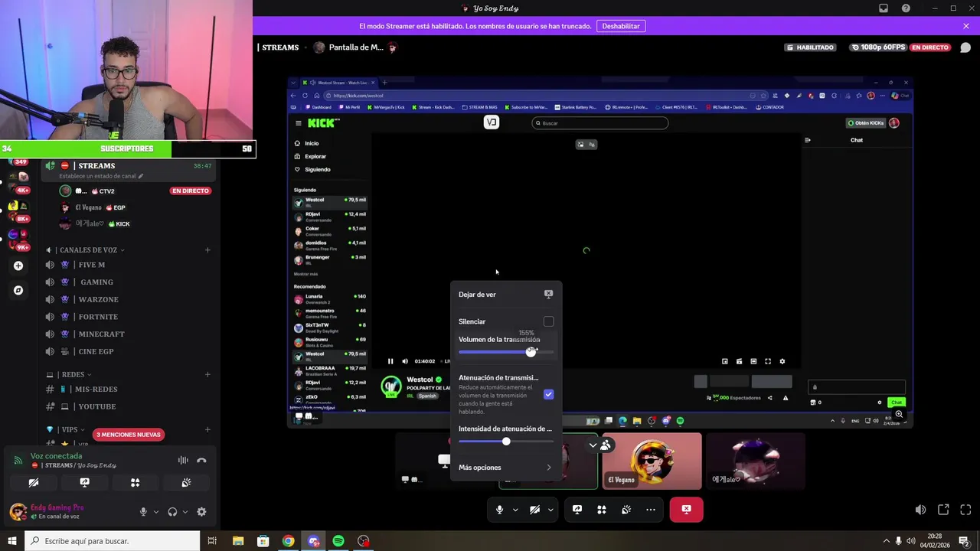
Task: Click taskbar search box
Action: [x=113, y=541]
